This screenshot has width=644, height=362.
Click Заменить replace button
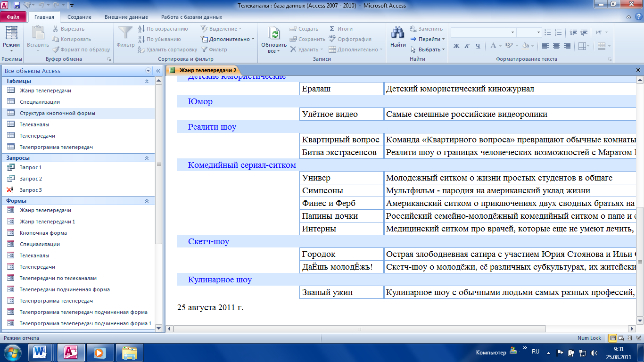426,29
